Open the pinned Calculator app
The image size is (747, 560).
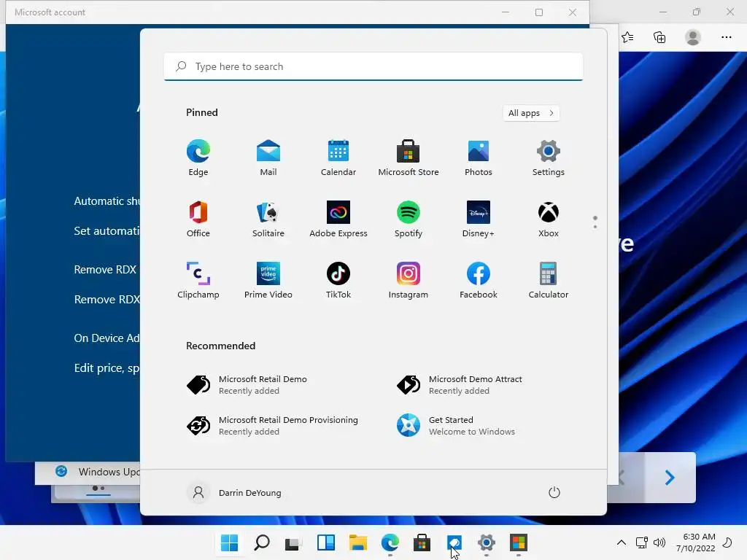549,281
